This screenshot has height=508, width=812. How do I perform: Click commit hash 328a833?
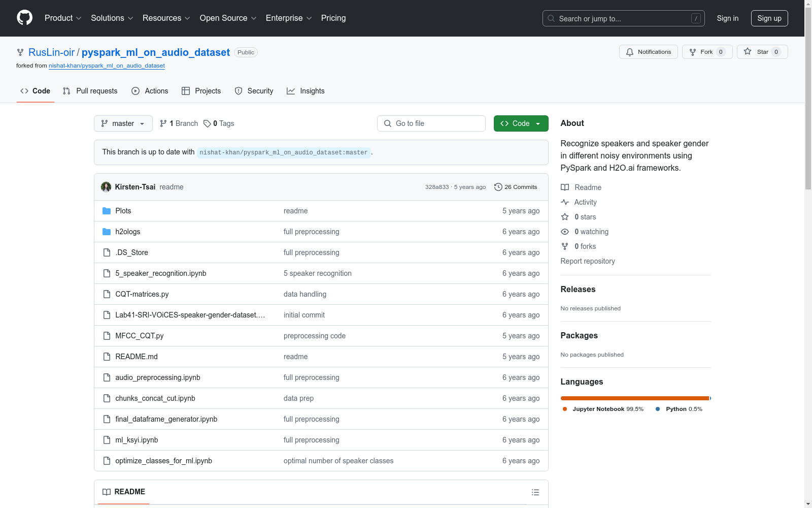[x=437, y=187]
